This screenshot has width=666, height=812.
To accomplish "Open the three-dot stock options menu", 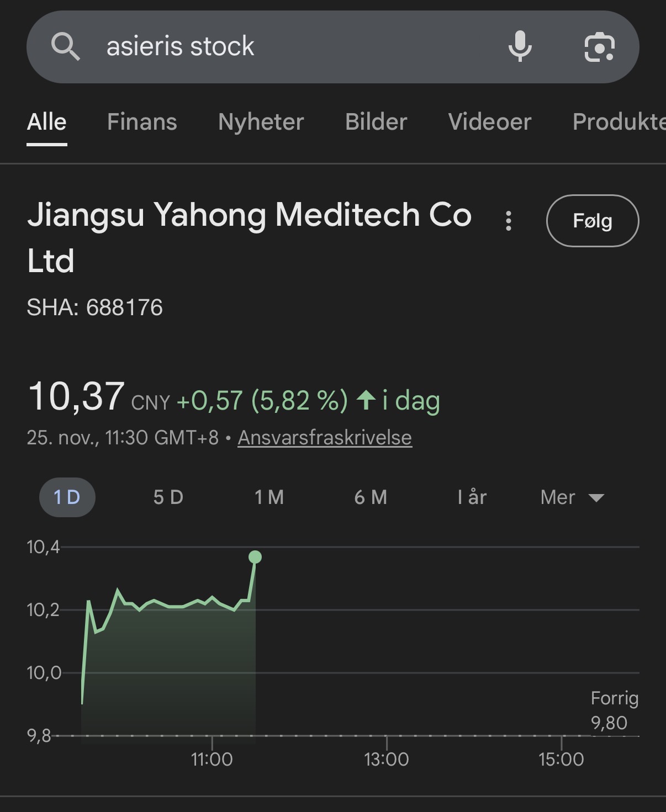I will coord(509,221).
